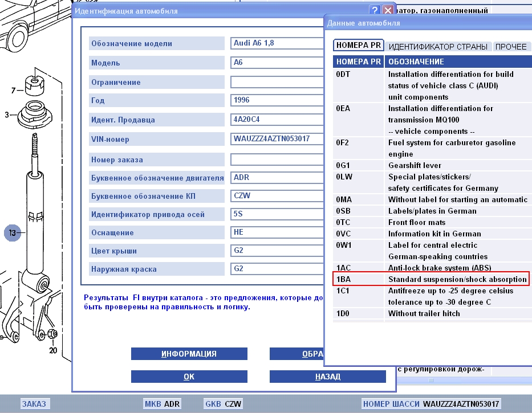Focus the Идент. Продавца field
This screenshot has height=413, width=532.
[x=277, y=120]
